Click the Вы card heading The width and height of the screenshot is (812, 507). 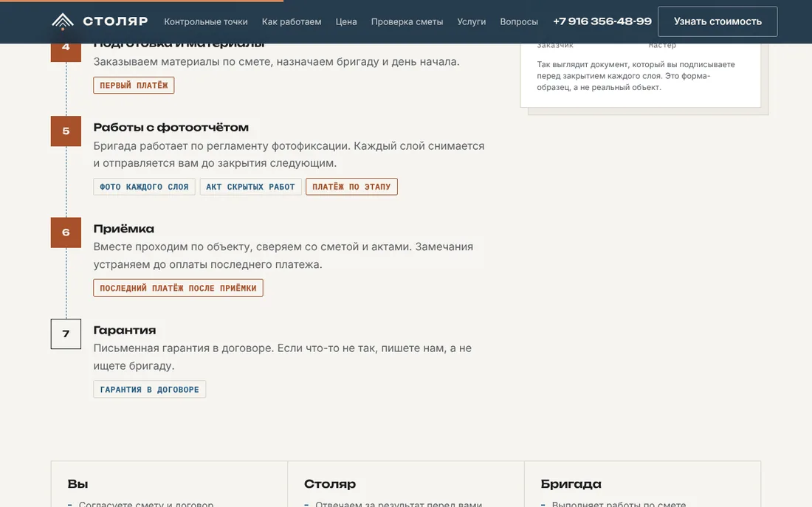tap(78, 484)
